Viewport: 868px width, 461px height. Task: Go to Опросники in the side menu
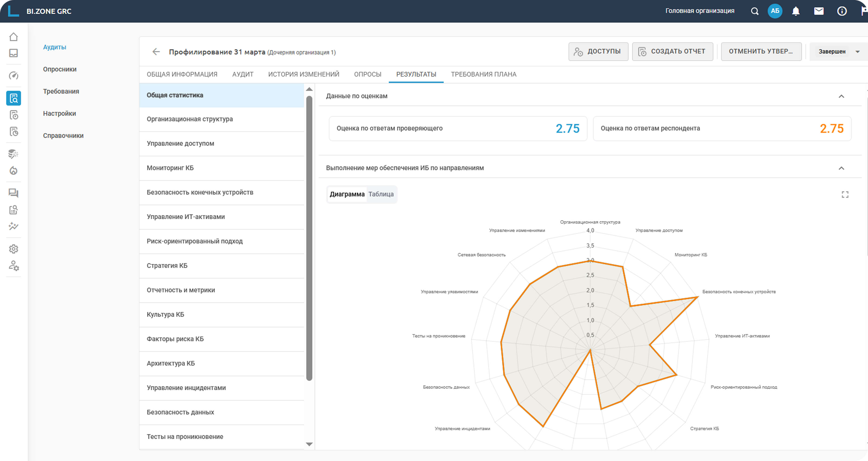point(60,69)
